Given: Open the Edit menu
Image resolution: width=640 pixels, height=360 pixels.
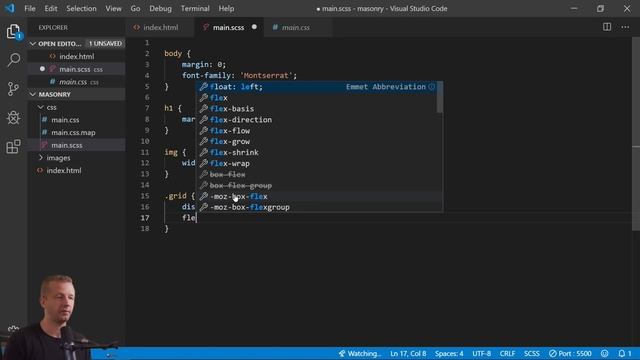Looking at the screenshot, I should (51, 8).
